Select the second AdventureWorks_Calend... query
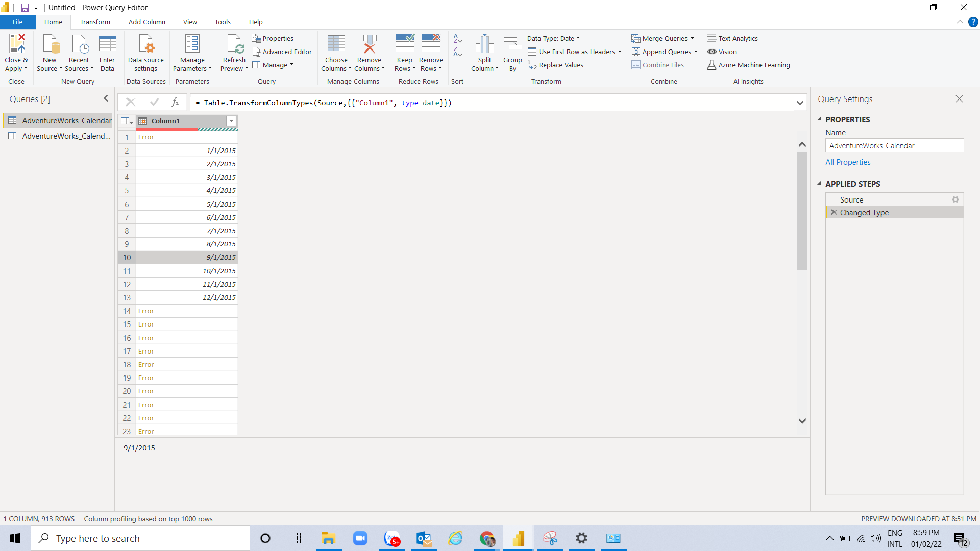Image resolution: width=980 pixels, height=551 pixels. (57, 136)
